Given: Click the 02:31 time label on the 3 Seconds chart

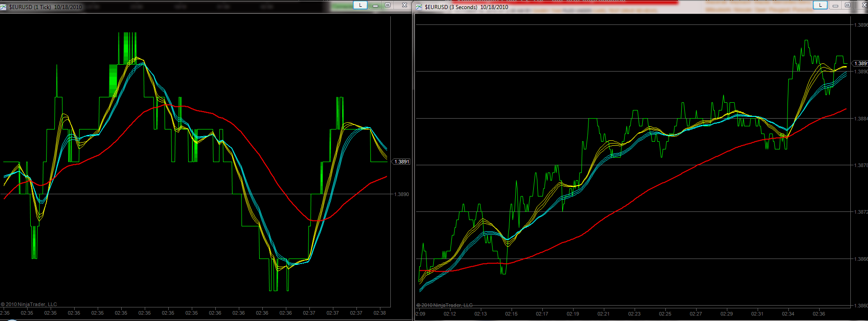Looking at the screenshot, I should [x=757, y=314].
